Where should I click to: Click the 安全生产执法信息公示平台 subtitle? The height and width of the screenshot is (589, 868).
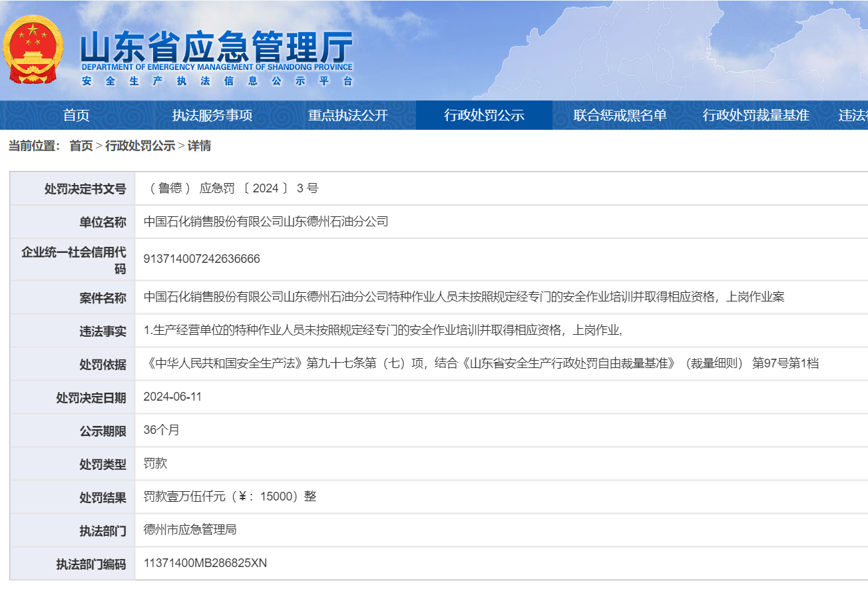click(x=217, y=81)
